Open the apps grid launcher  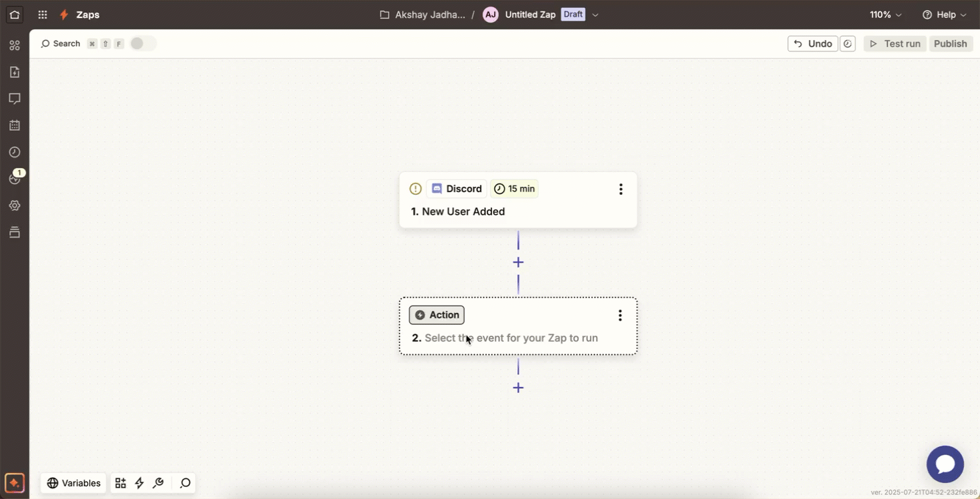point(43,15)
